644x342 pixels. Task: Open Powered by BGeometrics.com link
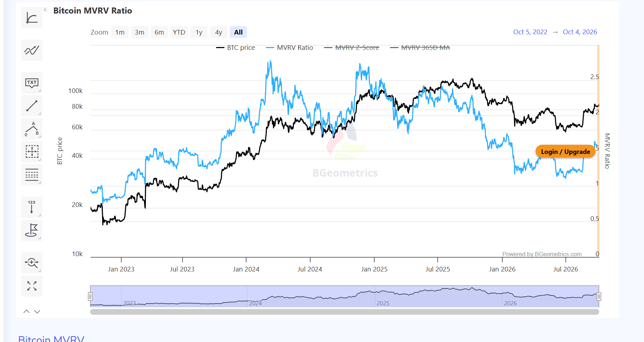(542, 254)
